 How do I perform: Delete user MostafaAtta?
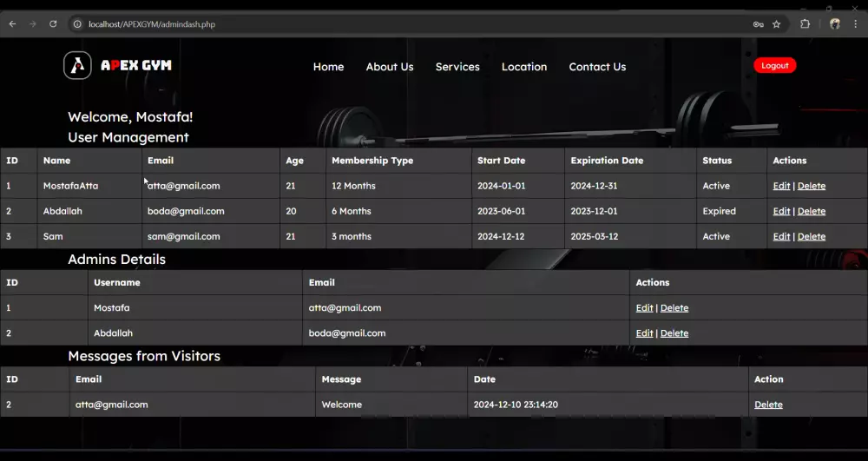[x=812, y=186]
